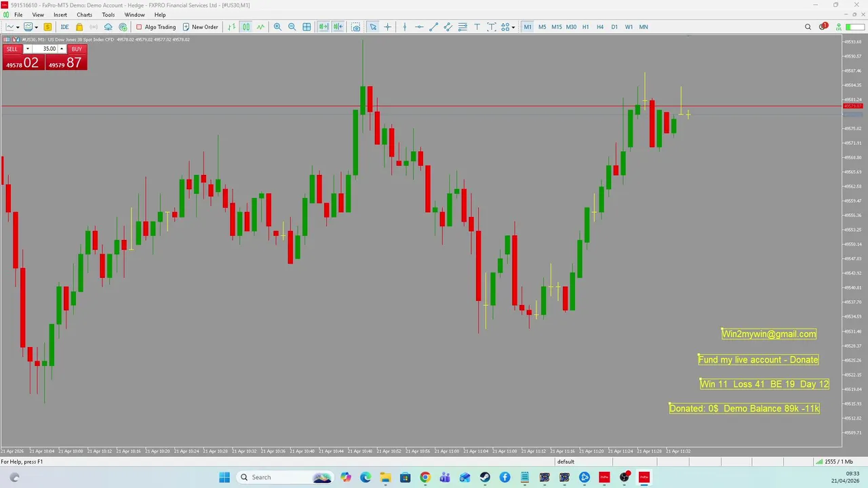The image size is (868, 488).
Task: Click the trade volume field showing 35.00
Action: [x=45, y=49]
